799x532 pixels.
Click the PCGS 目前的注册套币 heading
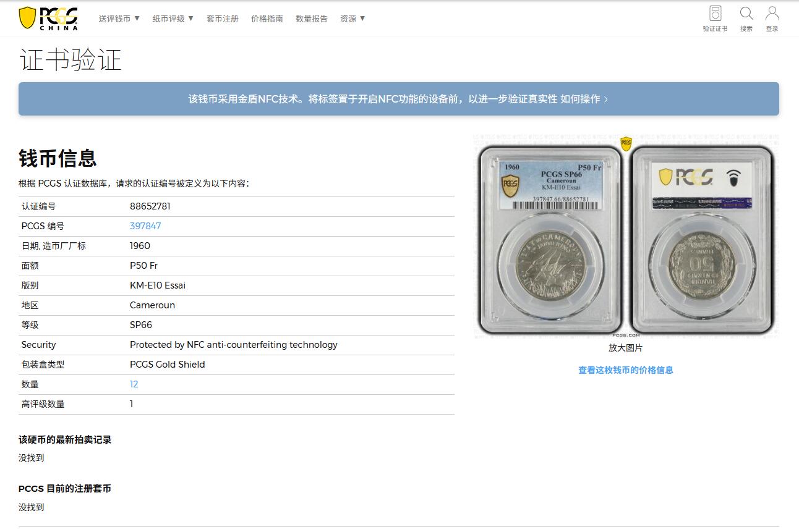click(65, 489)
